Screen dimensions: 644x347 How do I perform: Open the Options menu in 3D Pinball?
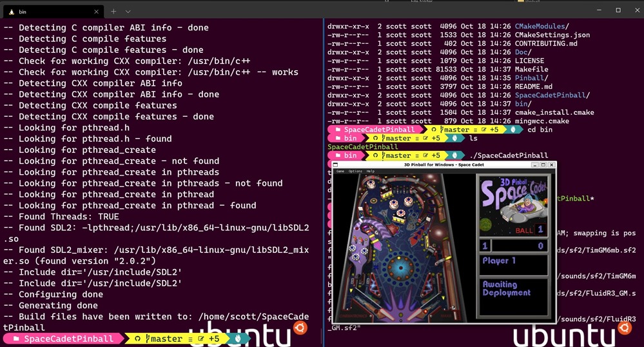click(355, 171)
